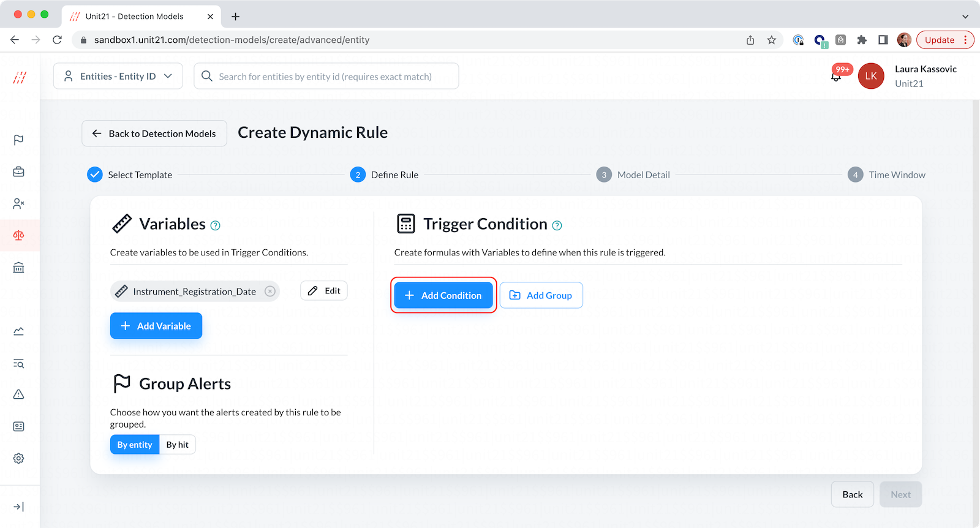Click the Chrome Update button
Screen dimensions: 980x528
[x=945, y=40]
